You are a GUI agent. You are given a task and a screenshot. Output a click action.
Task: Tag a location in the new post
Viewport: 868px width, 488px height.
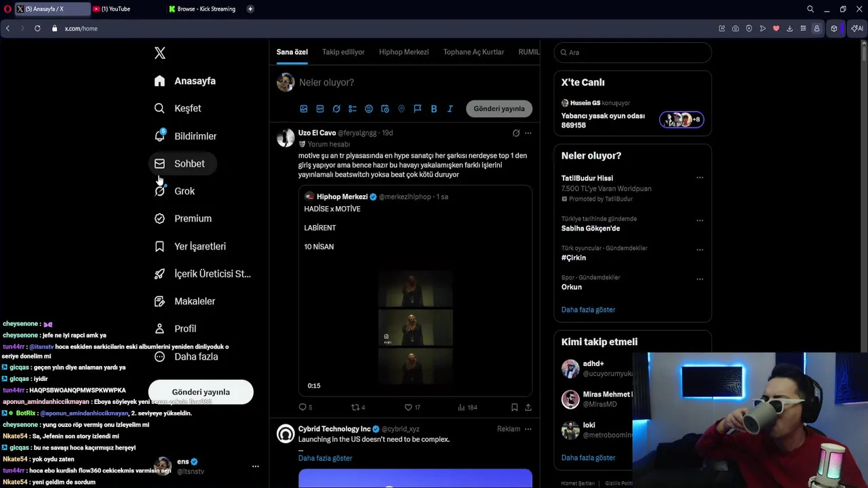[401, 108]
